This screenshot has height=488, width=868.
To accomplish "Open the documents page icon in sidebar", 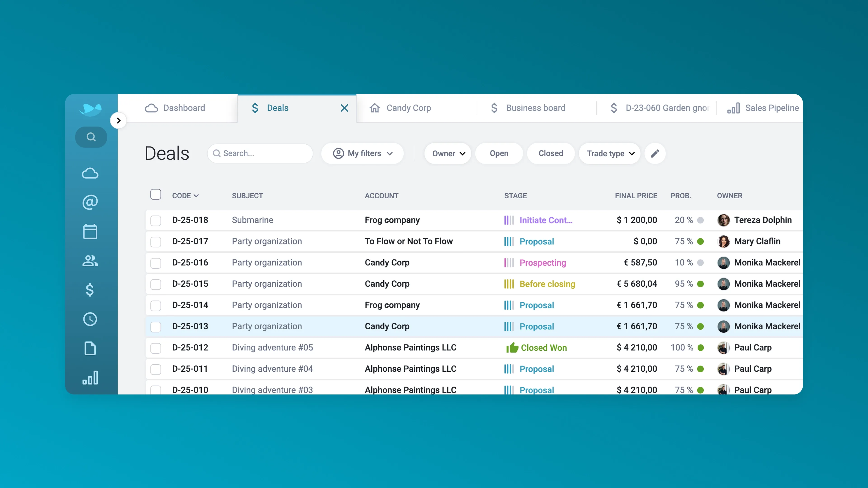I will (x=90, y=348).
